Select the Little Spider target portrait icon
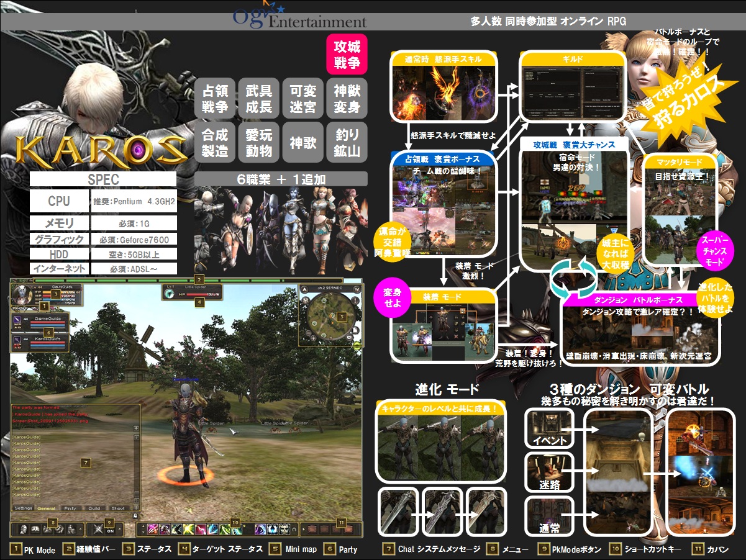 point(169,294)
